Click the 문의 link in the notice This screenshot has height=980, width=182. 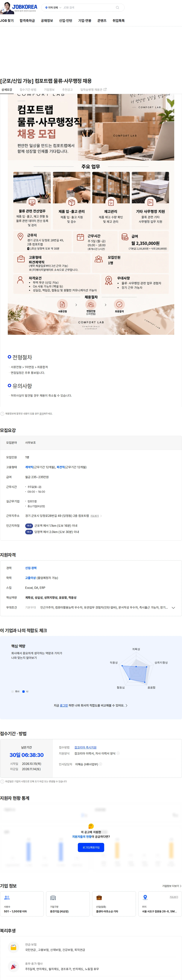pyautogui.click(x=41, y=414)
